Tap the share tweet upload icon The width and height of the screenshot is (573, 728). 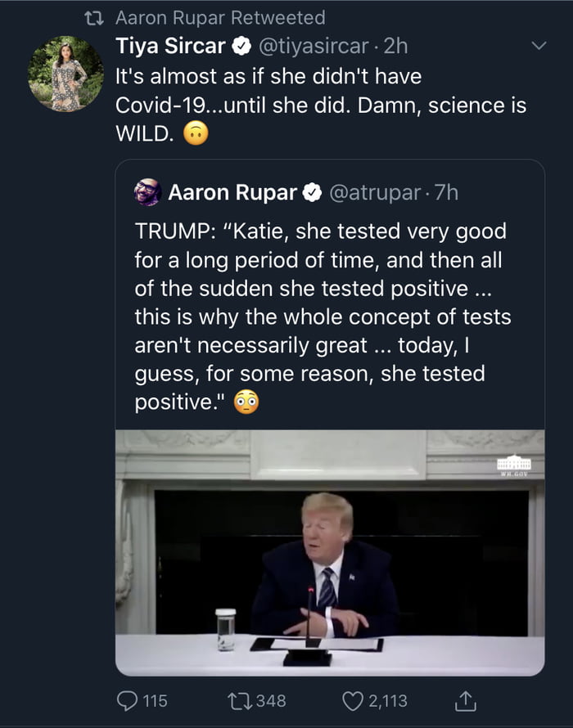465,701
